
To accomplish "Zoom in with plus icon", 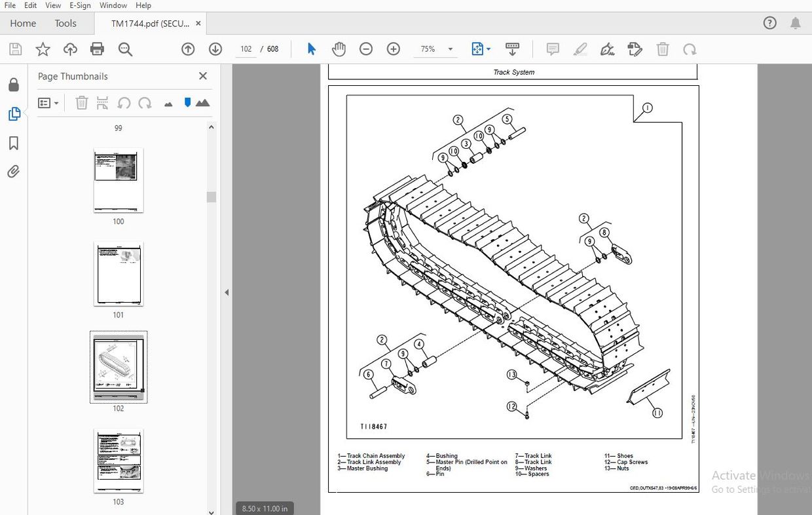I will tap(394, 49).
